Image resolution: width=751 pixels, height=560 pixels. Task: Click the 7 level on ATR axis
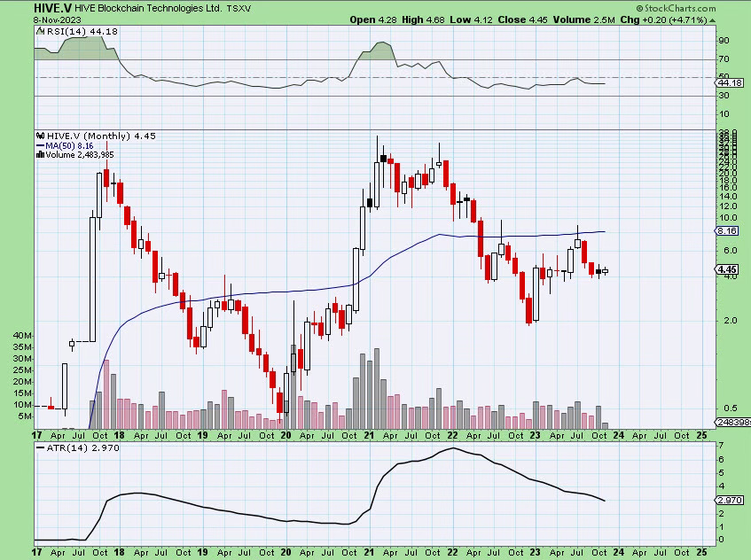(722, 446)
